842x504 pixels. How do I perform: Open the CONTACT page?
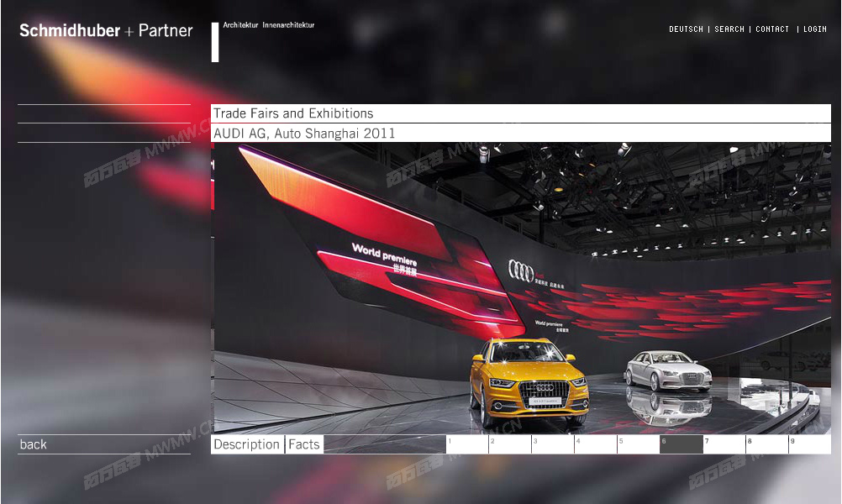[772, 29]
